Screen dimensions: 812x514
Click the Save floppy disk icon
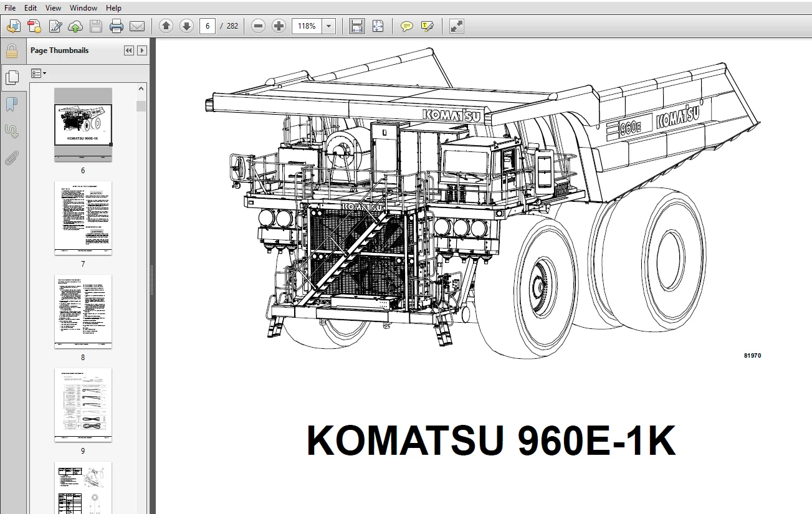(96, 26)
